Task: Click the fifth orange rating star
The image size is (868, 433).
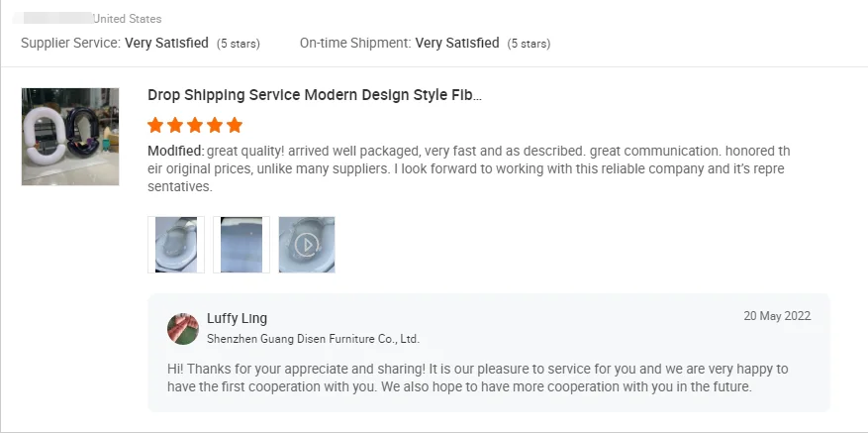Action: [x=235, y=125]
